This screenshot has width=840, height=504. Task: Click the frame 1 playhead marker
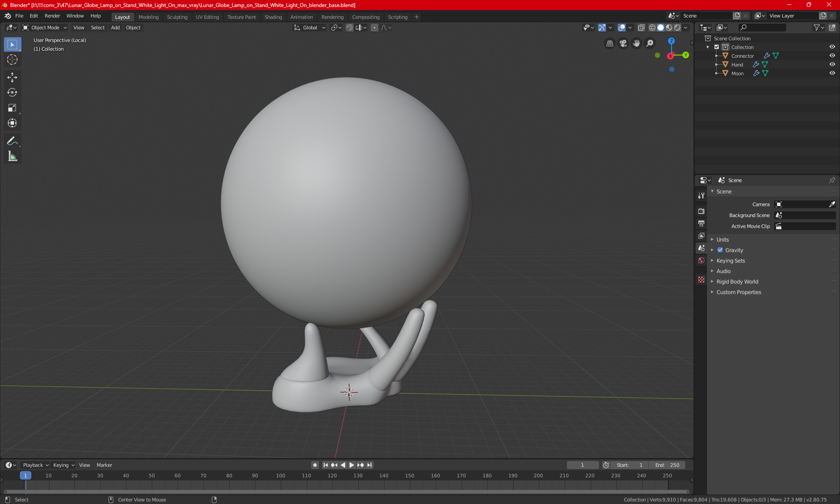(25, 476)
